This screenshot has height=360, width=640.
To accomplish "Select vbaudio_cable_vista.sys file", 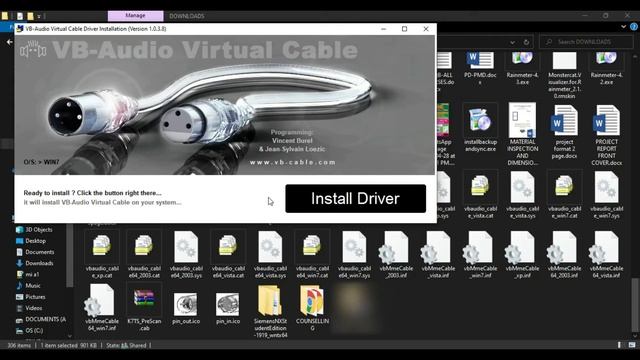I will (522, 195).
